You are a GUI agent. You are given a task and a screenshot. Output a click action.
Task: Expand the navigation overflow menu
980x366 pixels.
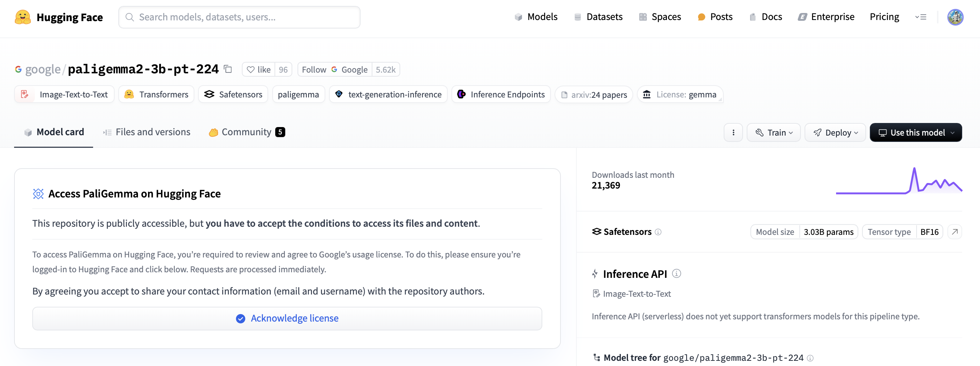[x=921, y=17]
